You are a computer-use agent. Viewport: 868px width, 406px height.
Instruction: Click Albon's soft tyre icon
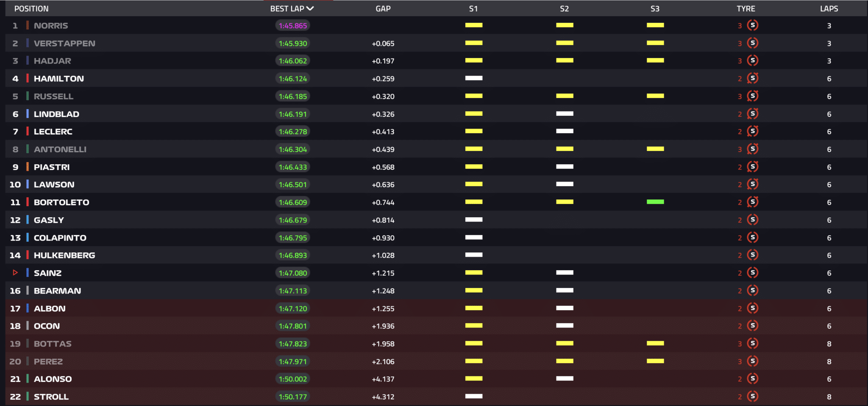click(753, 308)
